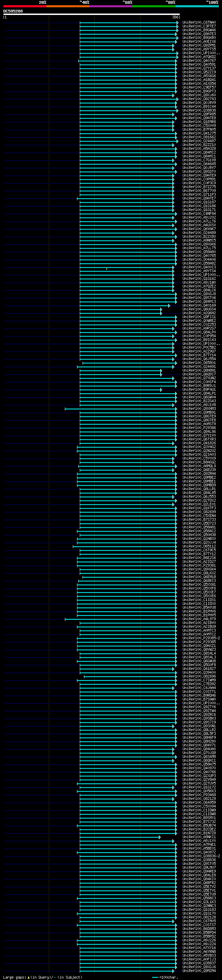Screen dimensions: 222x980
Task: Select the UniRef100_Q38836-2 entry
Action: [x=202, y=856]
